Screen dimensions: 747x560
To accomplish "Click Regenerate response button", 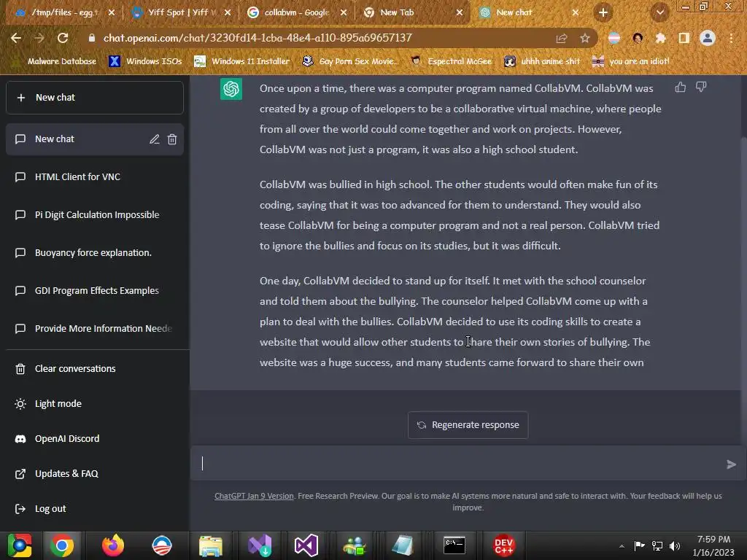I will (468, 425).
